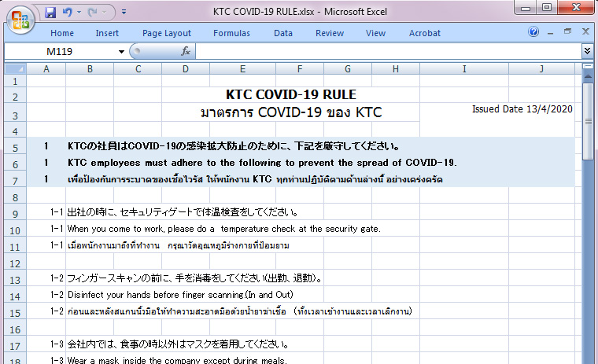Image resolution: width=598 pixels, height=364 pixels.
Task: Select column I header
Action: point(464,69)
